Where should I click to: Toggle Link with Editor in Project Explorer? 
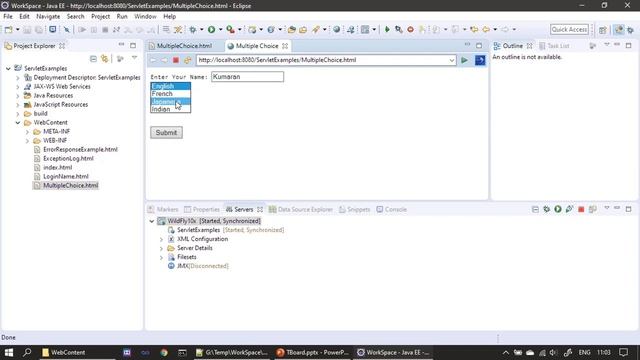[x=105, y=59]
